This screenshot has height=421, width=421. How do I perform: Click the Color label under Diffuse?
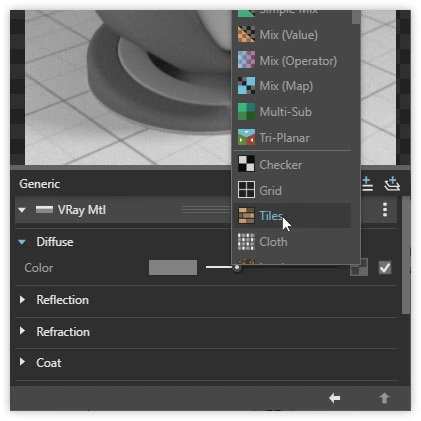pos(39,268)
